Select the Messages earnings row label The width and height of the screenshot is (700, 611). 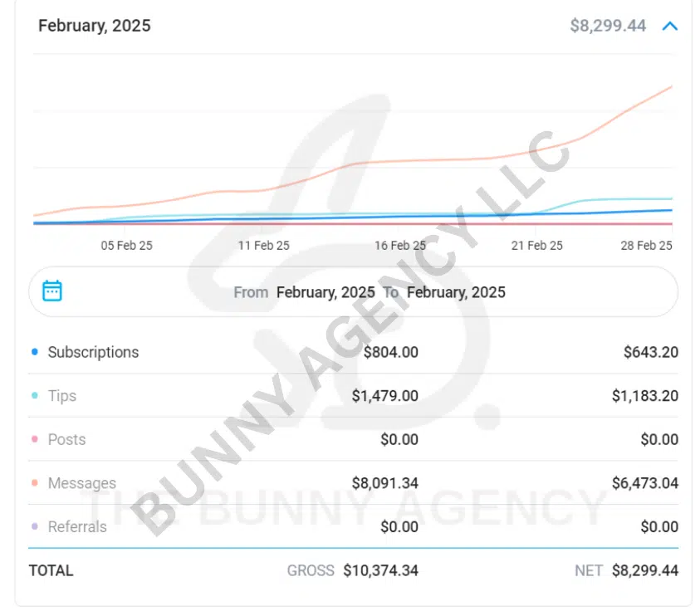(81, 483)
